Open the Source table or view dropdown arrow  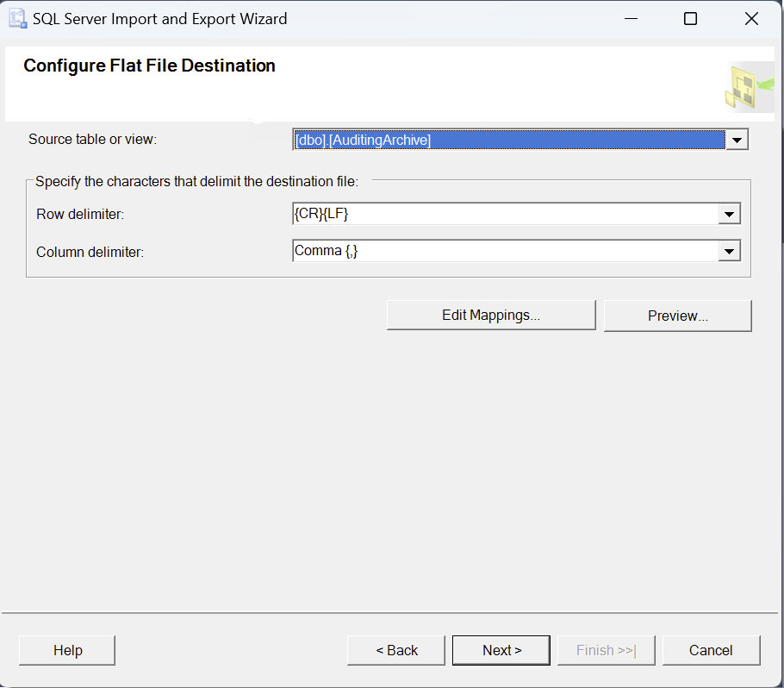pos(737,141)
